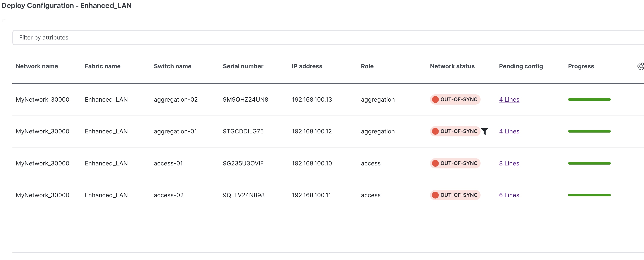
Task: Open 4 Lines pending config for aggregation-01
Action: (509, 131)
